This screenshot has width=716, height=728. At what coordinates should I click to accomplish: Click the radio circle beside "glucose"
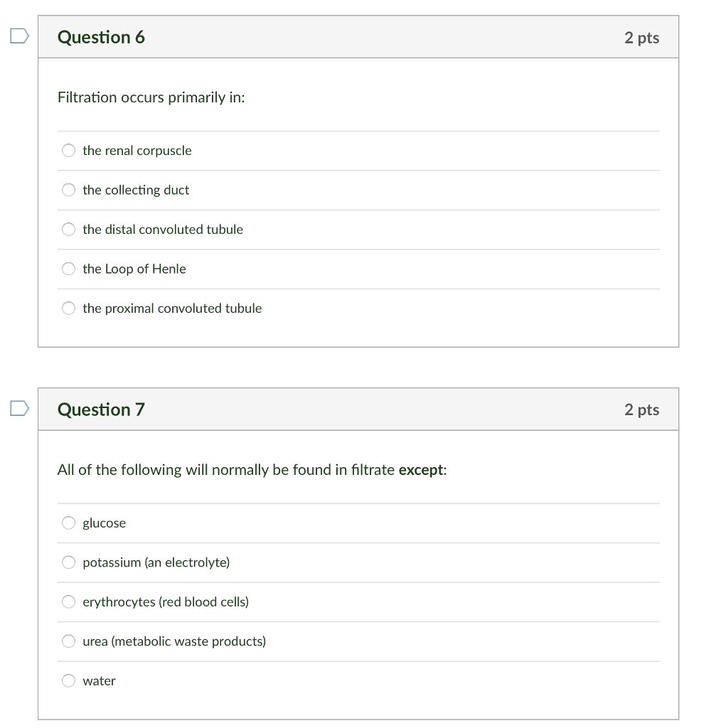pos(68,523)
